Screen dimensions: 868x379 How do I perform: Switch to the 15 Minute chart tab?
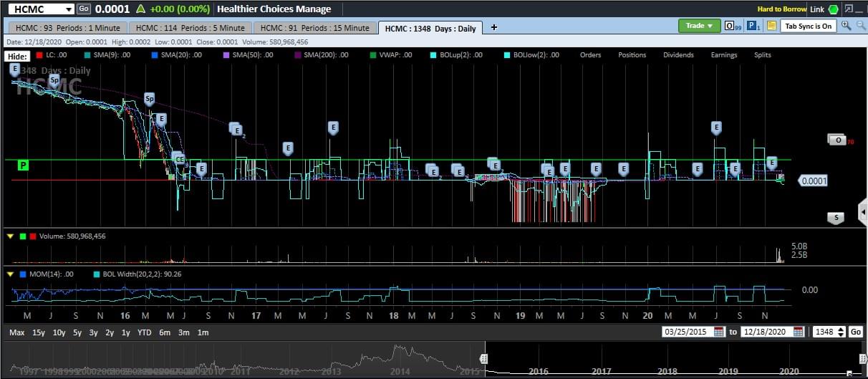(x=314, y=28)
